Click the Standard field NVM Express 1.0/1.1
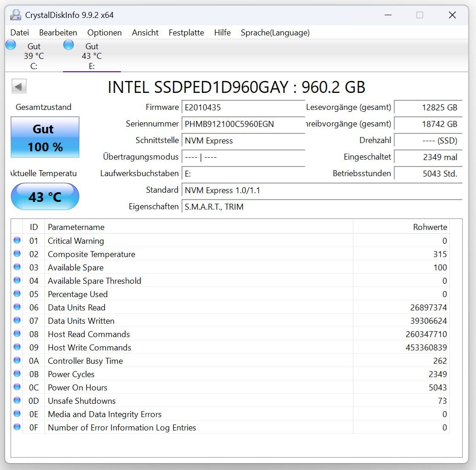Viewport: 476px width, 470px height. coord(322,190)
